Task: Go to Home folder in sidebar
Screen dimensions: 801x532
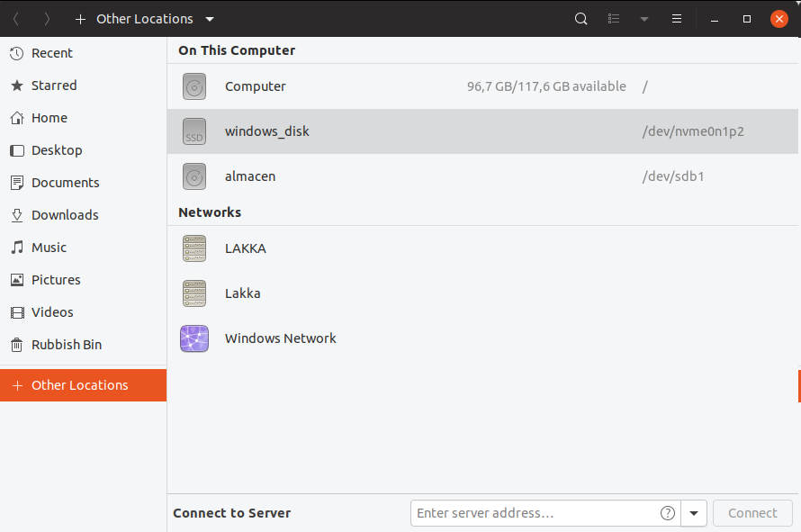Action: tap(49, 118)
